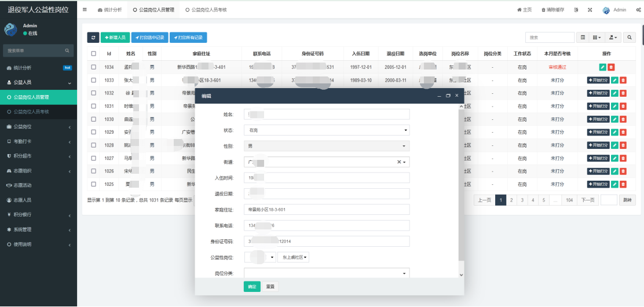Screen dimensions: 644x307
Task: Open the share settings icon beside Admin
Action: (x=638, y=10)
